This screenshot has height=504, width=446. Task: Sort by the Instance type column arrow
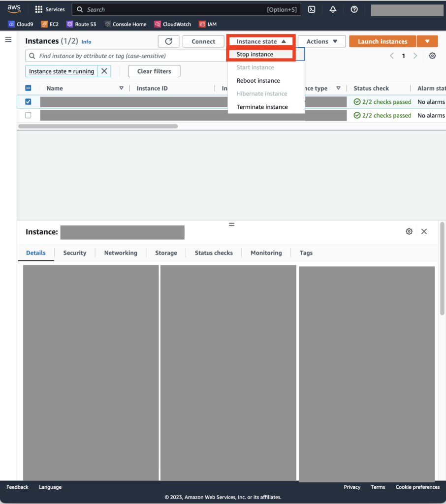coord(338,88)
